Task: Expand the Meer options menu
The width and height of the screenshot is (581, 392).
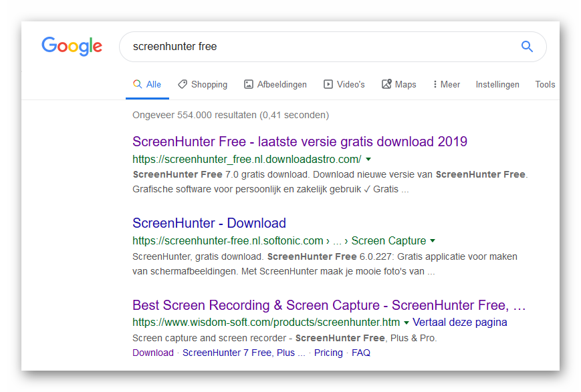Action: click(446, 85)
